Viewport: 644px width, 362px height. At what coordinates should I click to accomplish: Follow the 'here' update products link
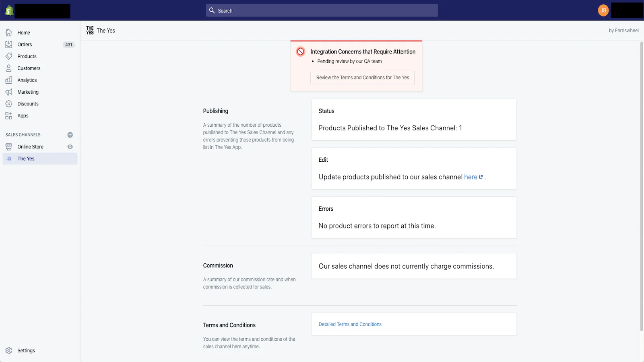(471, 177)
